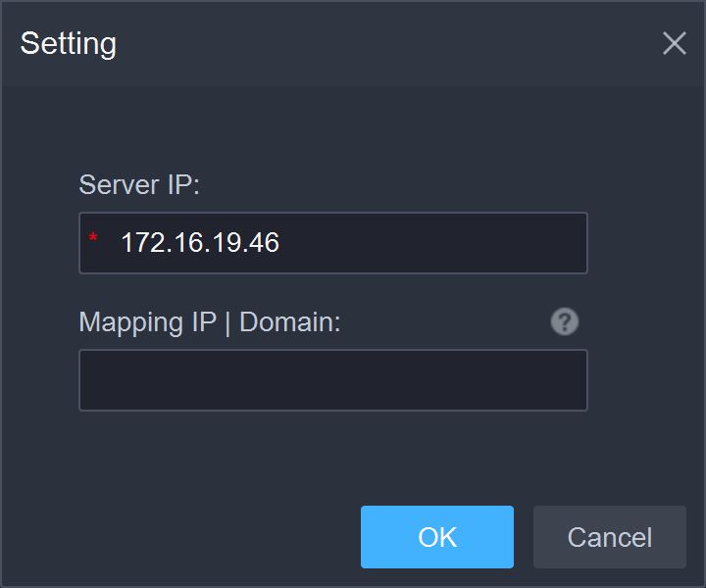
Task: Click the gray circular info icon
Action: click(x=564, y=321)
